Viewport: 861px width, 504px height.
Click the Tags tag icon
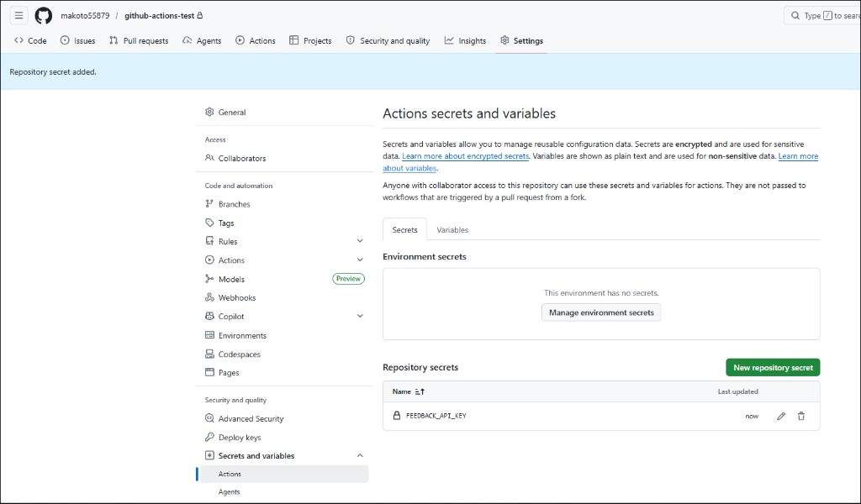coord(209,223)
